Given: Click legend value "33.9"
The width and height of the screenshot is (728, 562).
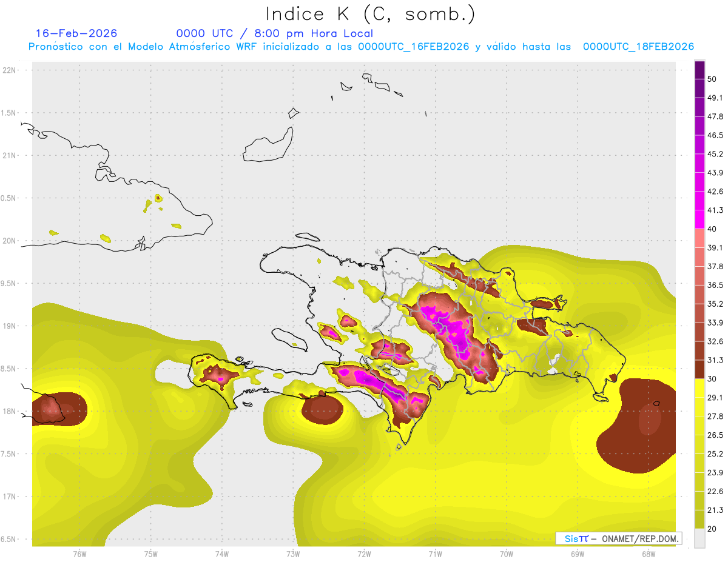Looking at the screenshot, I should tap(715, 323).
